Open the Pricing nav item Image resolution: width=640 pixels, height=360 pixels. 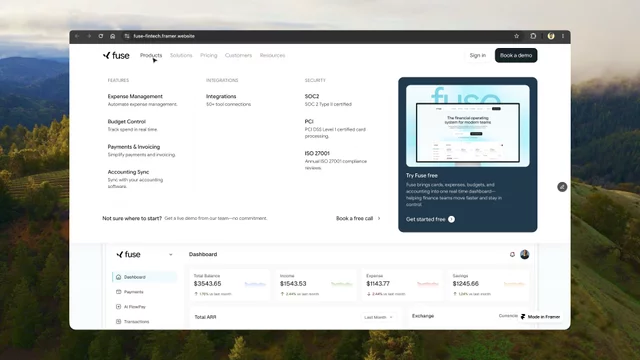209,55
